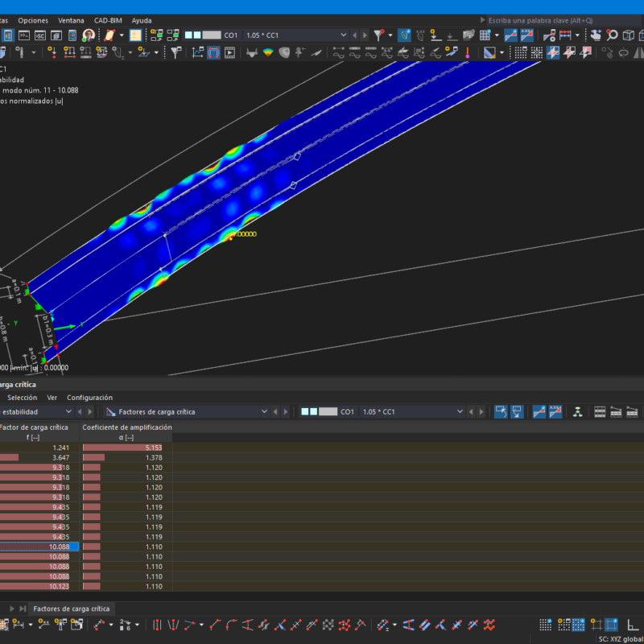Click the user profile avatar icon
This screenshot has width=644, height=644.
(x=89, y=35)
